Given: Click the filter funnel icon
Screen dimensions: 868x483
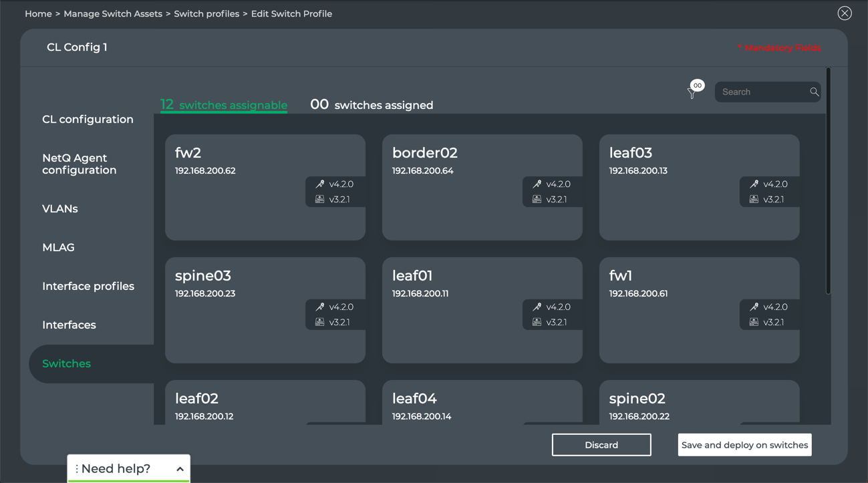Looking at the screenshot, I should 692,94.
